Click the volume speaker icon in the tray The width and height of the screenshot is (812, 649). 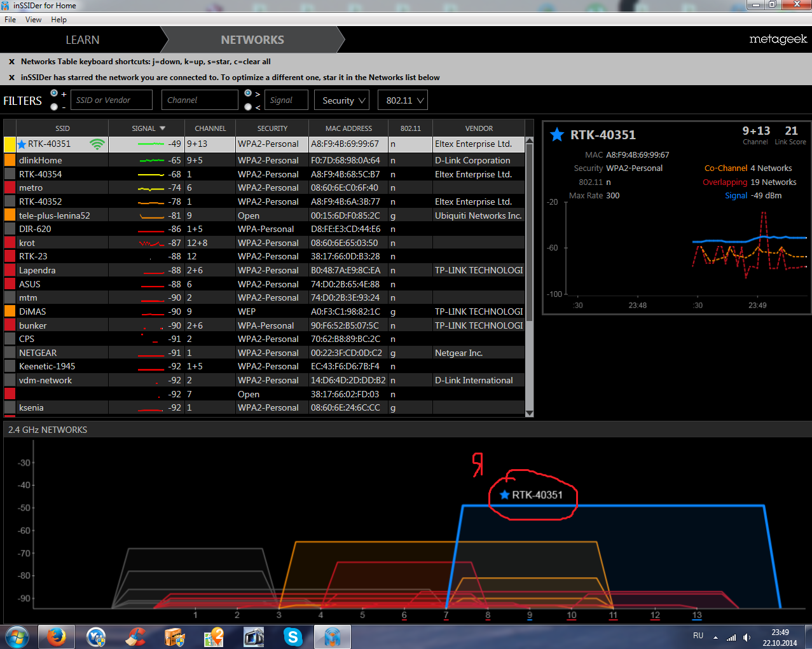click(747, 637)
